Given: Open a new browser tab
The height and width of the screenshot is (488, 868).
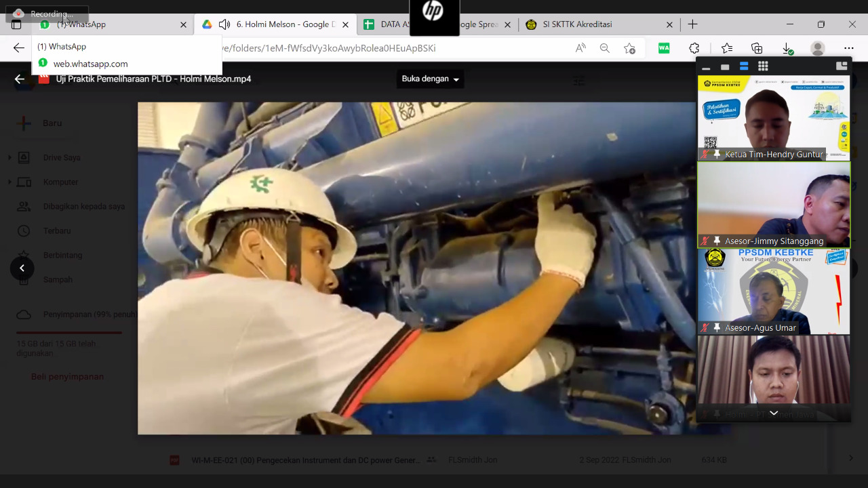Looking at the screenshot, I should pos(692,24).
